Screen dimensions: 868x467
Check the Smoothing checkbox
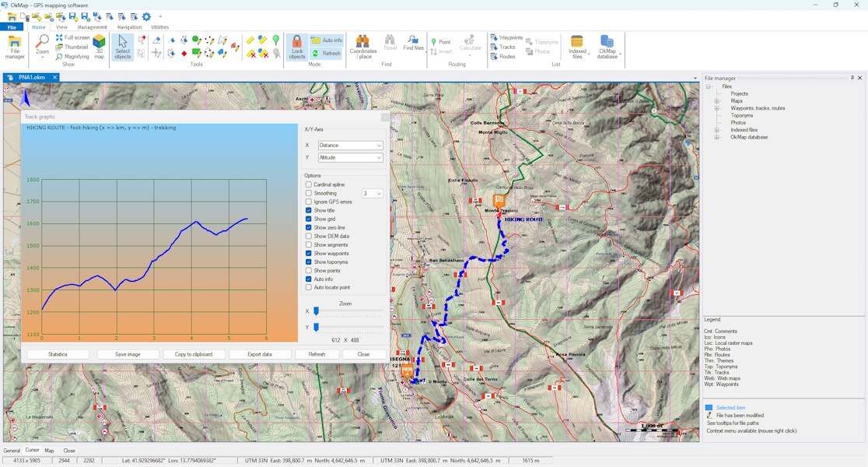pos(309,193)
